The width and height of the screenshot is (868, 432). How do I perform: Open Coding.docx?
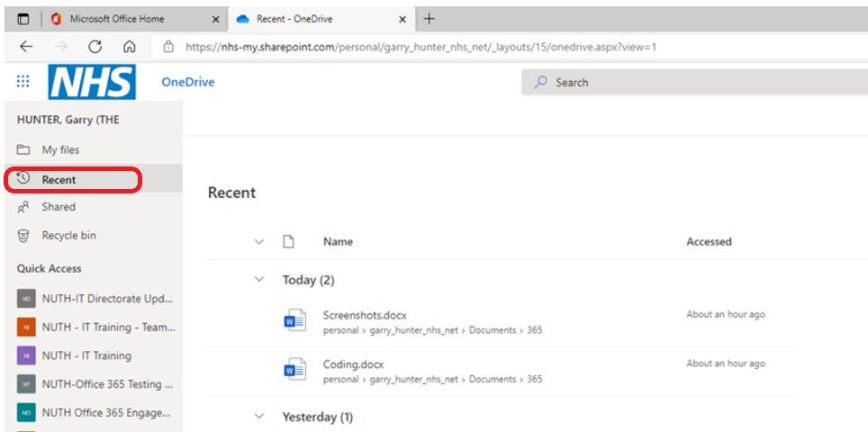pyautogui.click(x=353, y=365)
